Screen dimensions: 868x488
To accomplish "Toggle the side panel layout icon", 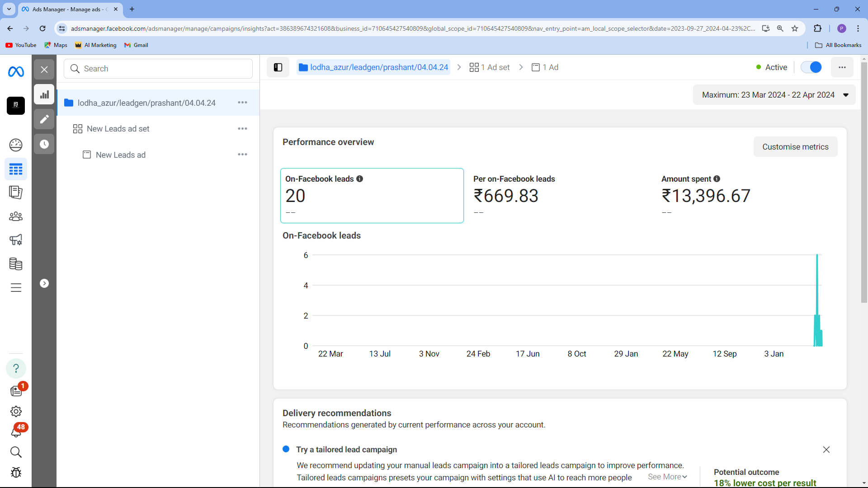I will tap(278, 67).
